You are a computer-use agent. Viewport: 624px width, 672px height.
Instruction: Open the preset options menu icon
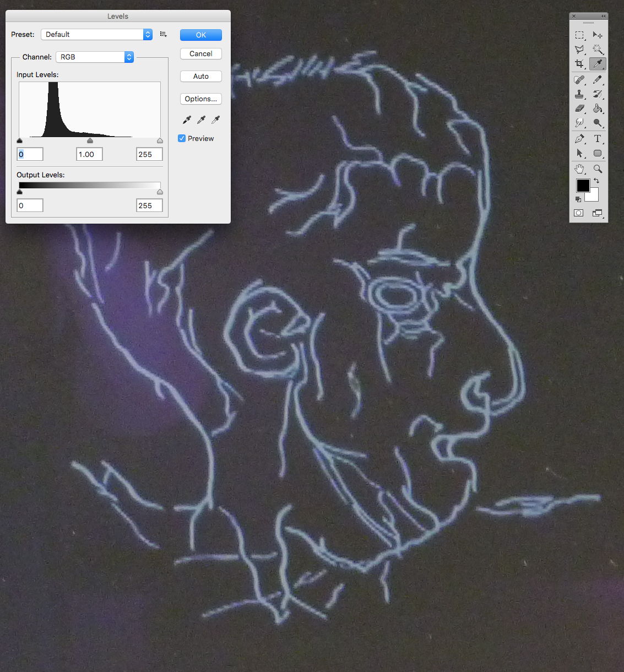[x=164, y=34]
